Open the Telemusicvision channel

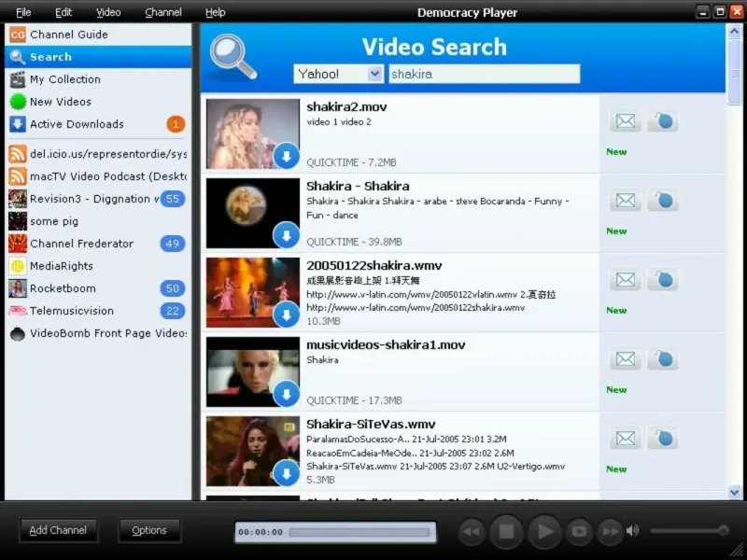pyautogui.click(x=98, y=311)
